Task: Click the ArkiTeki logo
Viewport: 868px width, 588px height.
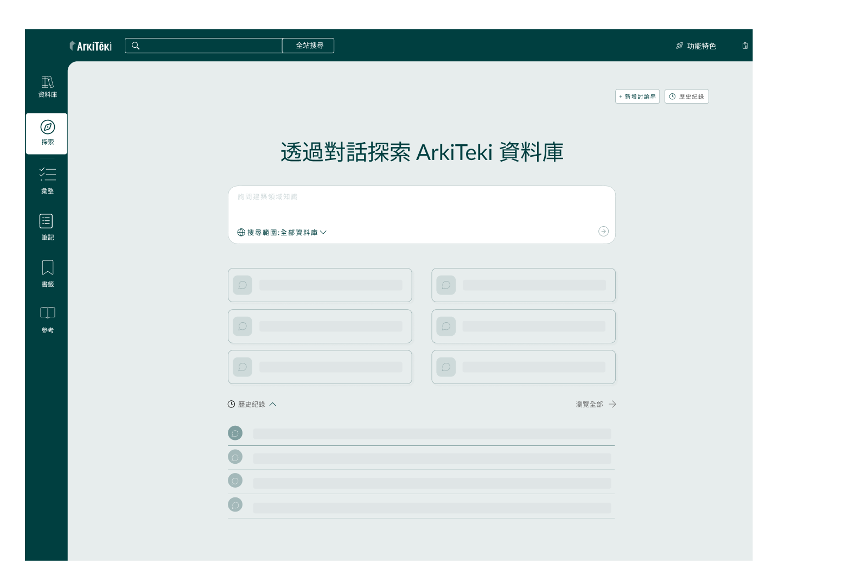Action: [x=91, y=46]
